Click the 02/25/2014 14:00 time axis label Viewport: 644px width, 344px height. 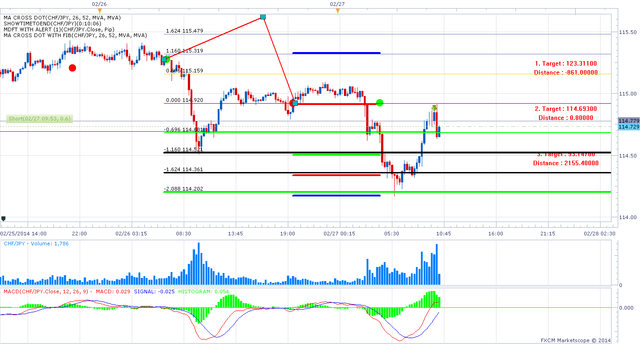tap(24, 234)
